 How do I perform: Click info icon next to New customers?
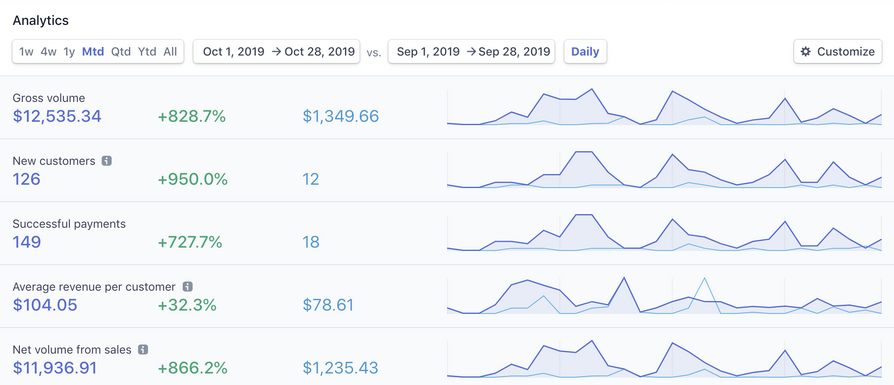(107, 161)
